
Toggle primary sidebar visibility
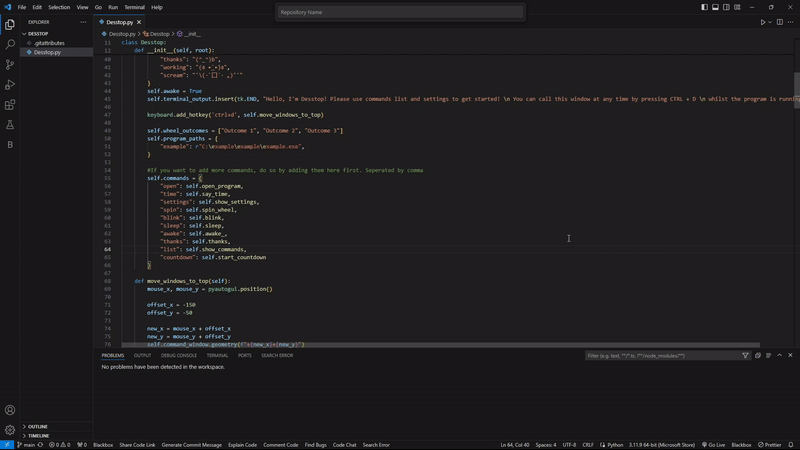[704, 7]
